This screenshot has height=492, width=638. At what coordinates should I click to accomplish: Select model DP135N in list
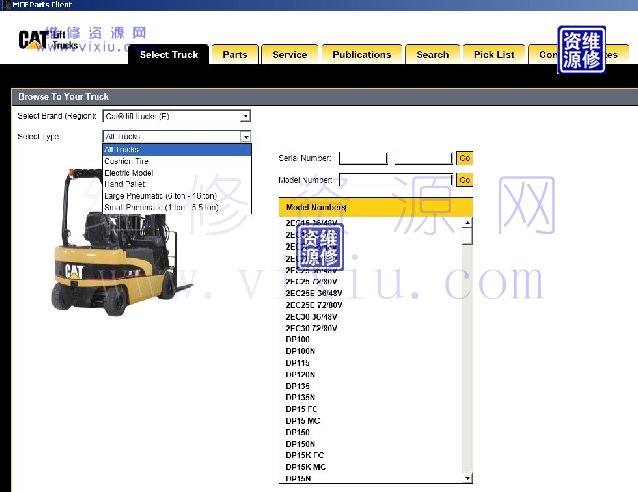pyautogui.click(x=300, y=397)
